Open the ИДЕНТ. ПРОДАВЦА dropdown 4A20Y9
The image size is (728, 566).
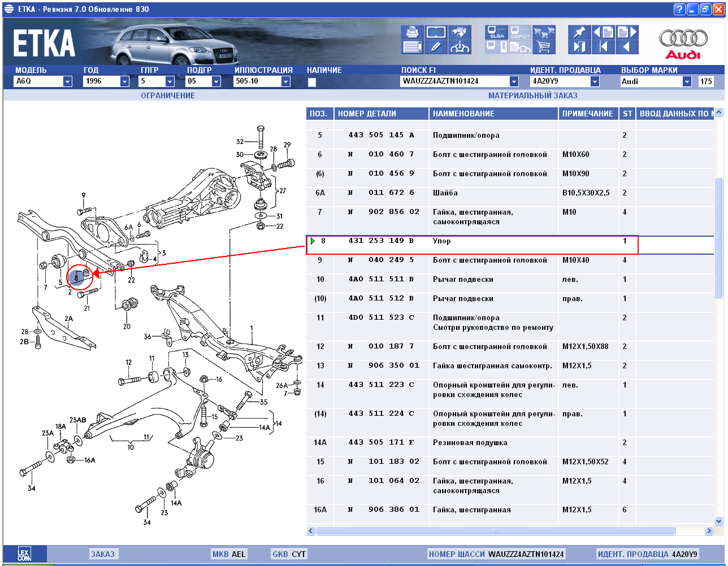click(x=595, y=81)
